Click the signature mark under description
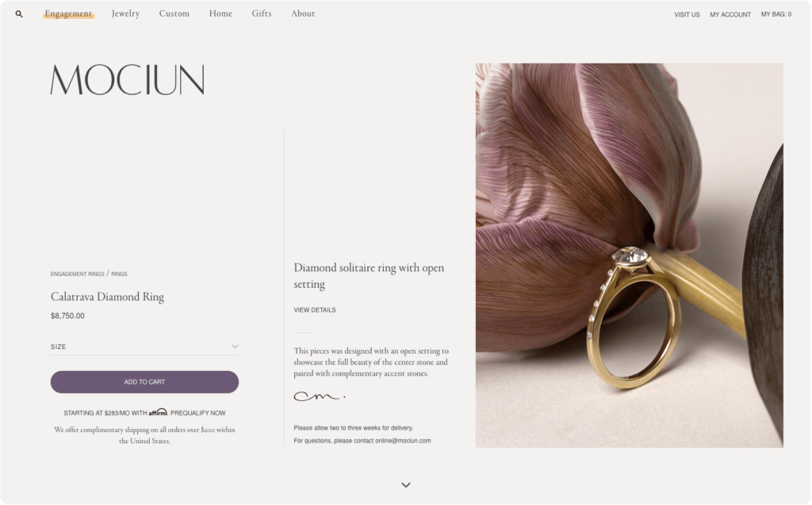 click(320, 396)
